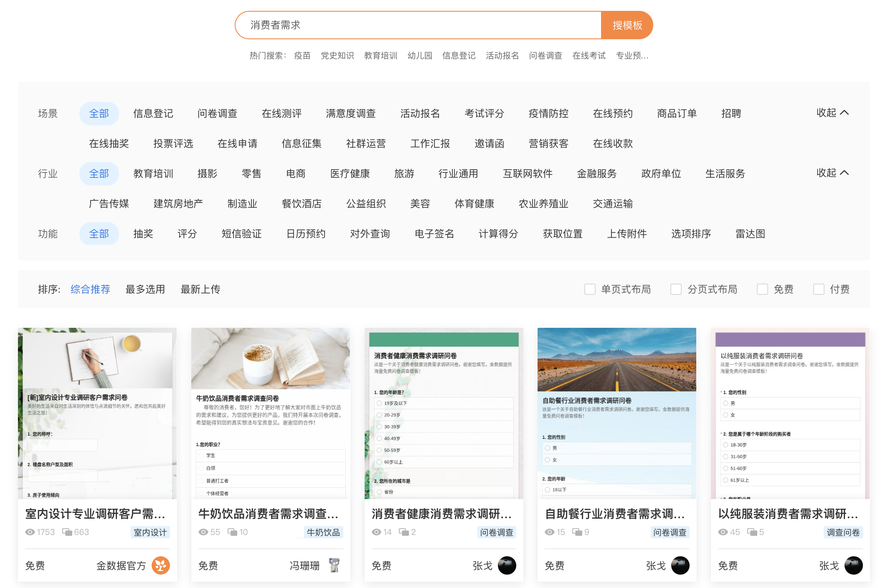Filter function by 雷达图

(x=750, y=234)
